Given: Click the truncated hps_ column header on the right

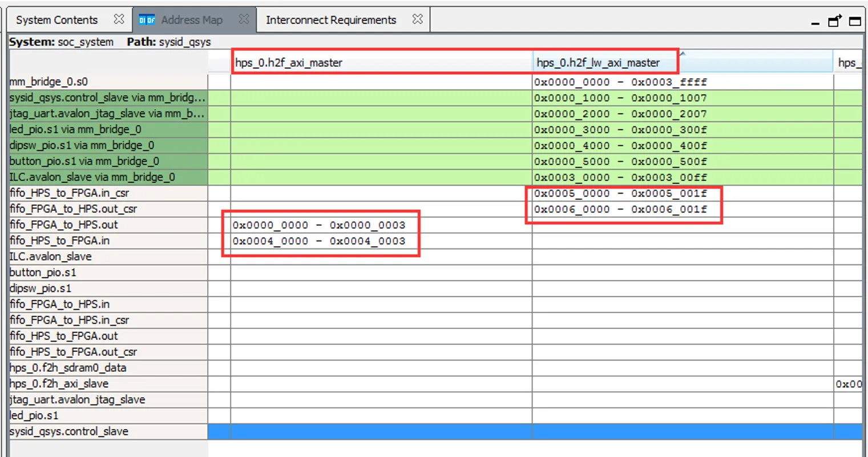Looking at the screenshot, I should (x=850, y=62).
